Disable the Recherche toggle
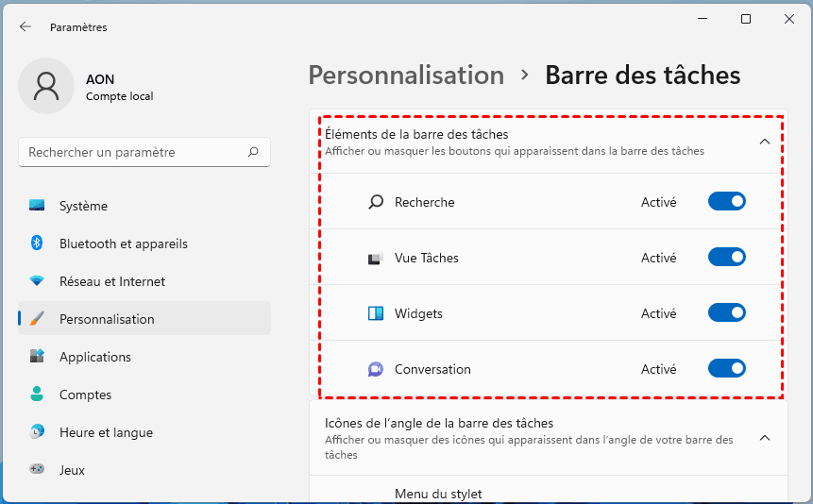Screen dimensions: 813x504 point(727,201)
